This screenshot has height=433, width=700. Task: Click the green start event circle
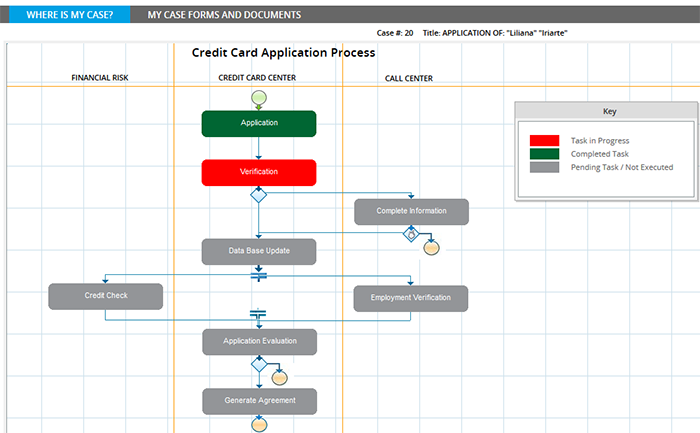259,98
